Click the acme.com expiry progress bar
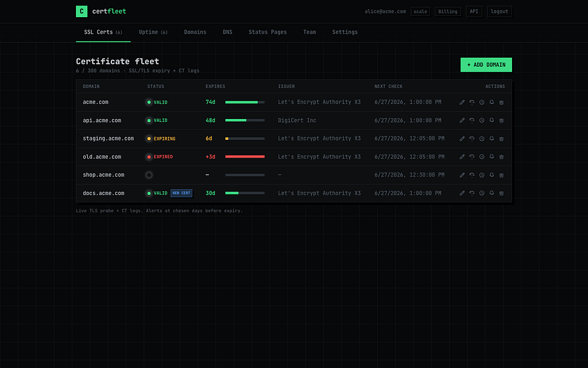Screen dimensions: 588x368 click(x=245, y=102)
